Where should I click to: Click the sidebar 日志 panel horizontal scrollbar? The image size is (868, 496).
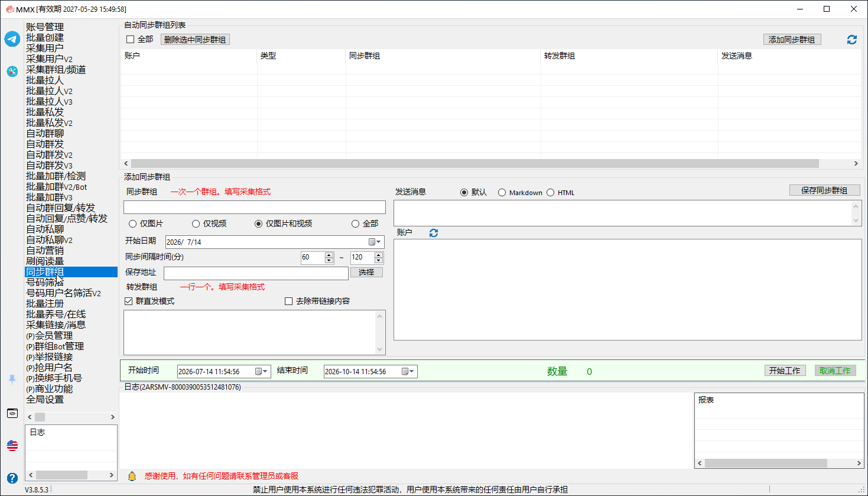pyautogui.click(x=61, y=475)
